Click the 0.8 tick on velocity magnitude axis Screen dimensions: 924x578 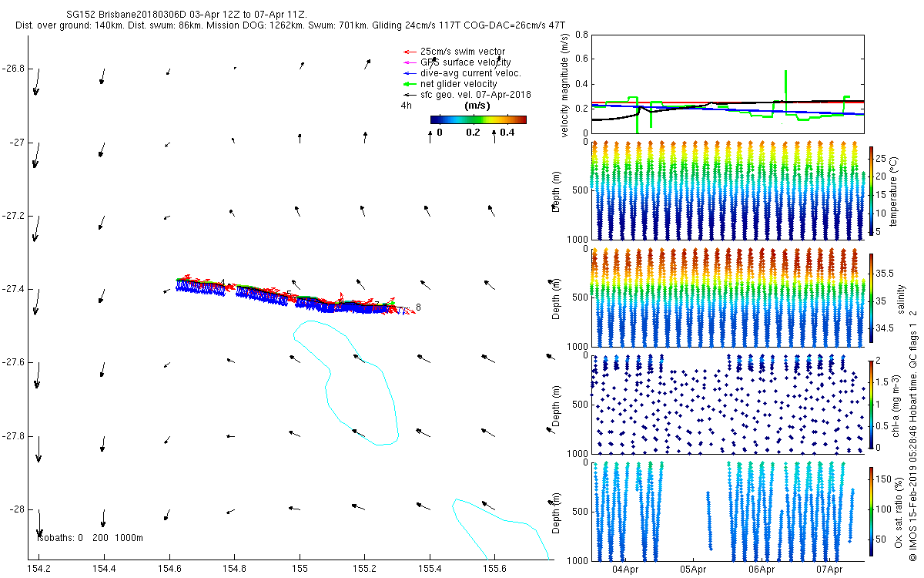click(581, 35)
